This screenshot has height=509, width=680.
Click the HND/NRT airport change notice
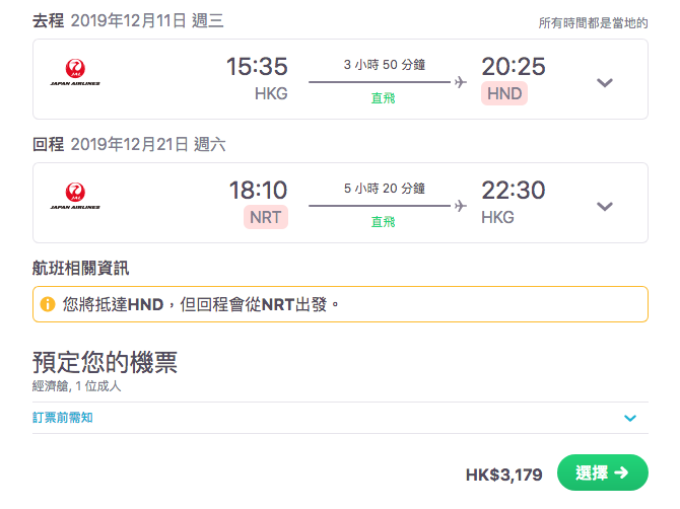(340, 304)
